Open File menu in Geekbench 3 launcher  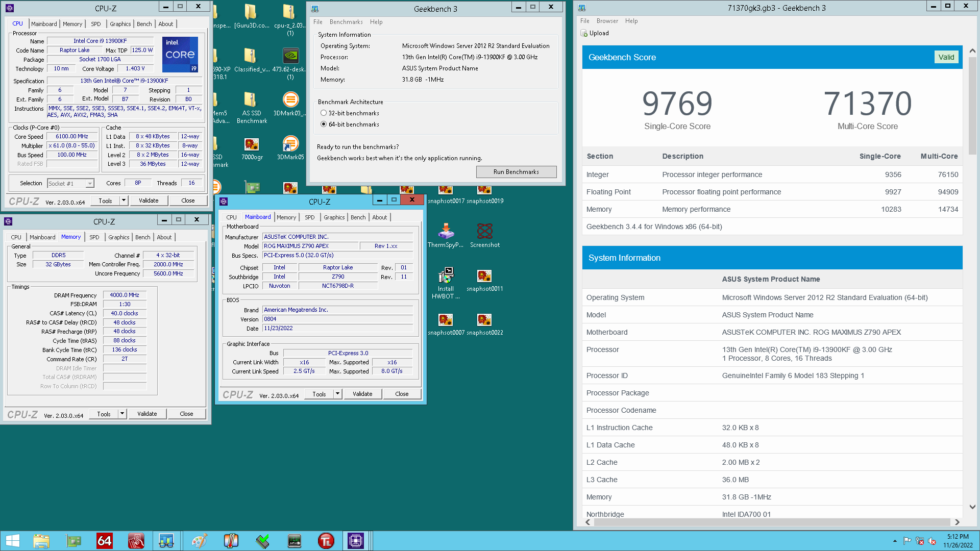coord(318,22)
